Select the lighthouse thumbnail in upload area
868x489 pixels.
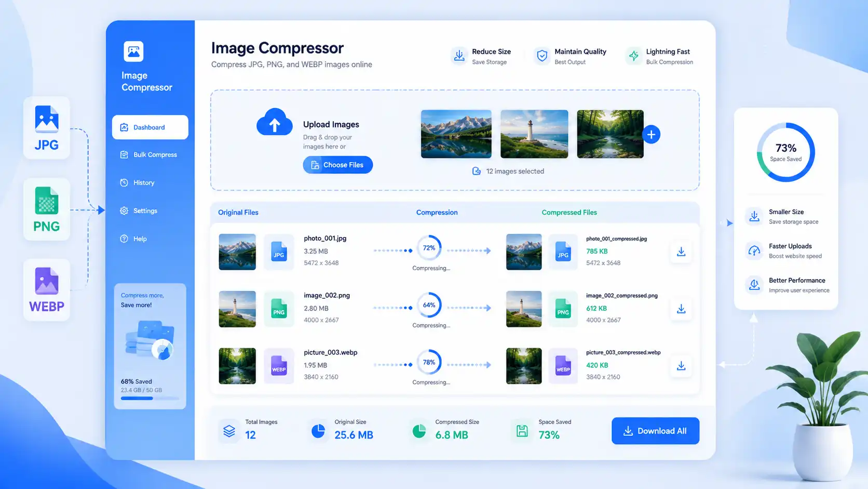coord(534,134)
